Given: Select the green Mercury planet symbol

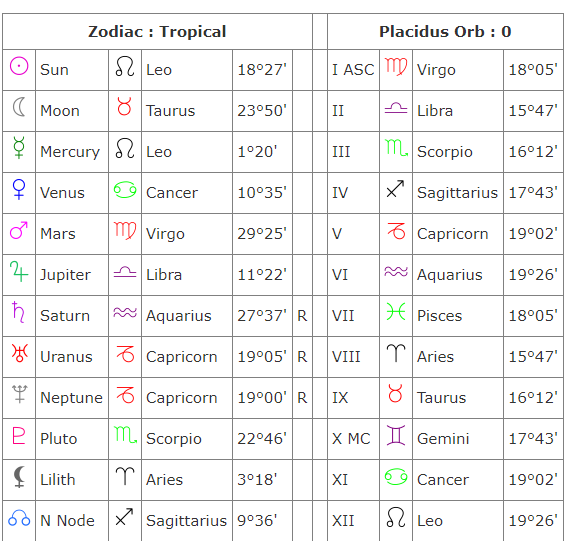Looking at the screenshot, I should point(19,148).
